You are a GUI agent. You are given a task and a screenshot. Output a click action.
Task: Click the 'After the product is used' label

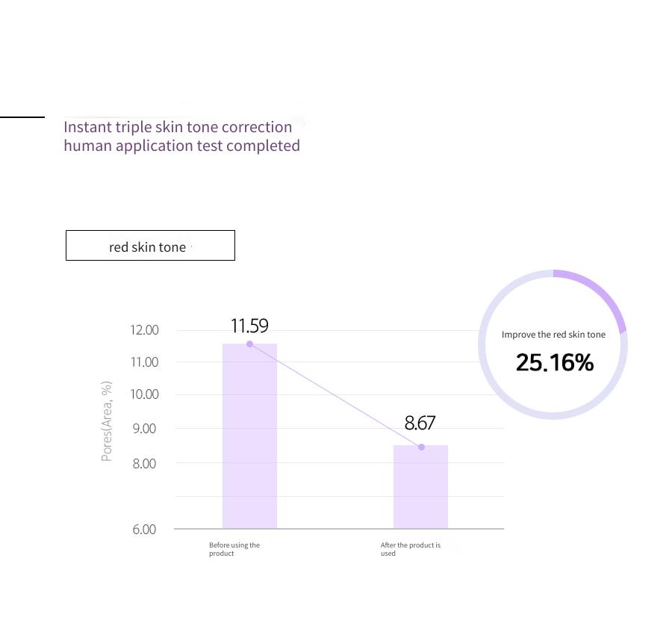coord(411,549)
